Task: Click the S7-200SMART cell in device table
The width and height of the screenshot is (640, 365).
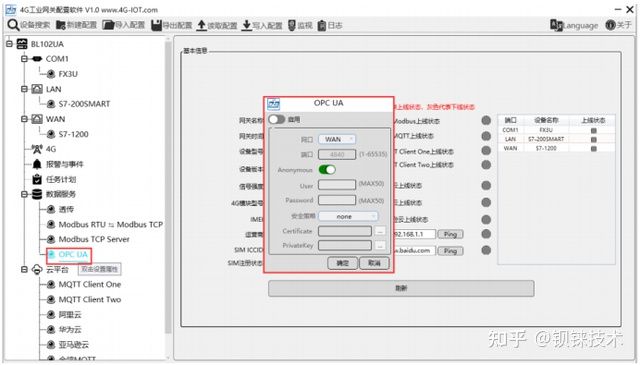Action: tap(546, 139)
